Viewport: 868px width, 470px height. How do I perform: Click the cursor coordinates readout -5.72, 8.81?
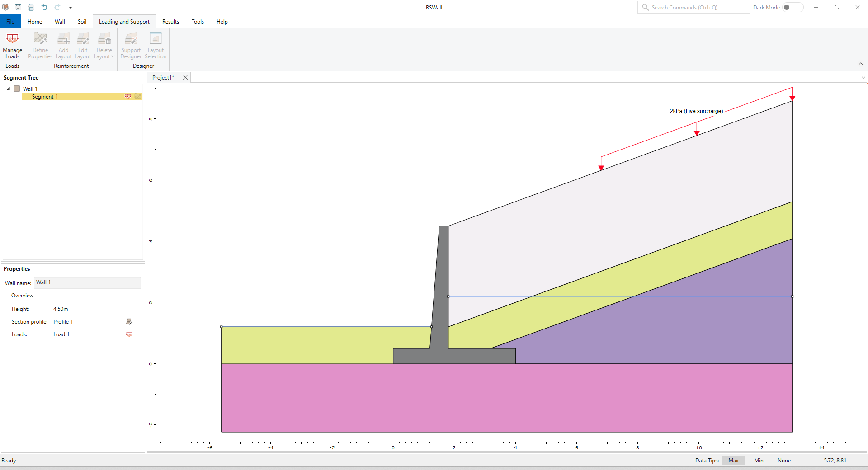point(834,461)
